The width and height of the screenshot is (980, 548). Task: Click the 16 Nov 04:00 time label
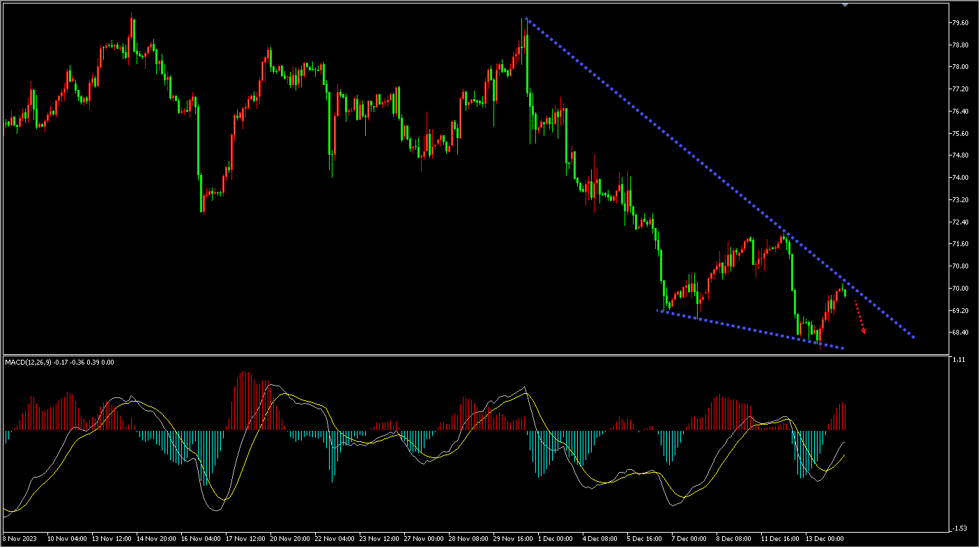201,539
